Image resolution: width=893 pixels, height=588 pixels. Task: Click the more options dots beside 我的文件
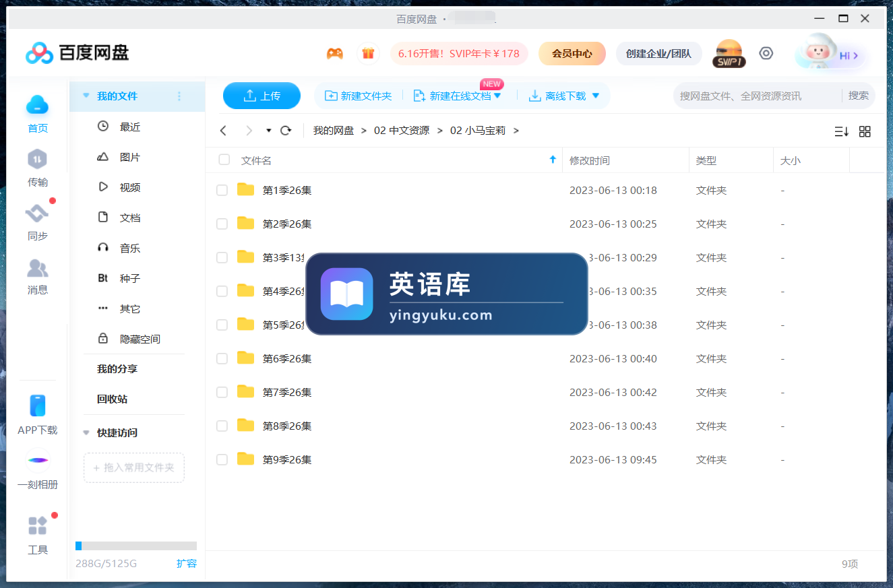[179, 96]
